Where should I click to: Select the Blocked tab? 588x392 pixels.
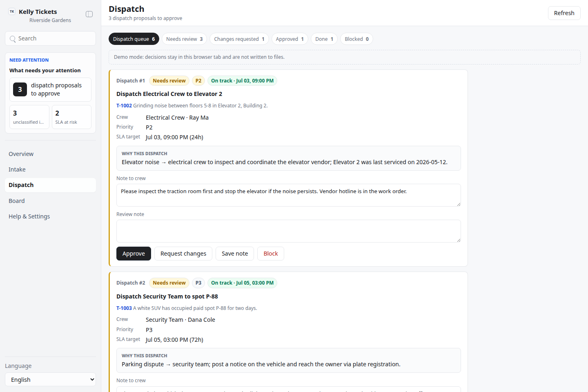click(x=356, y=39)
